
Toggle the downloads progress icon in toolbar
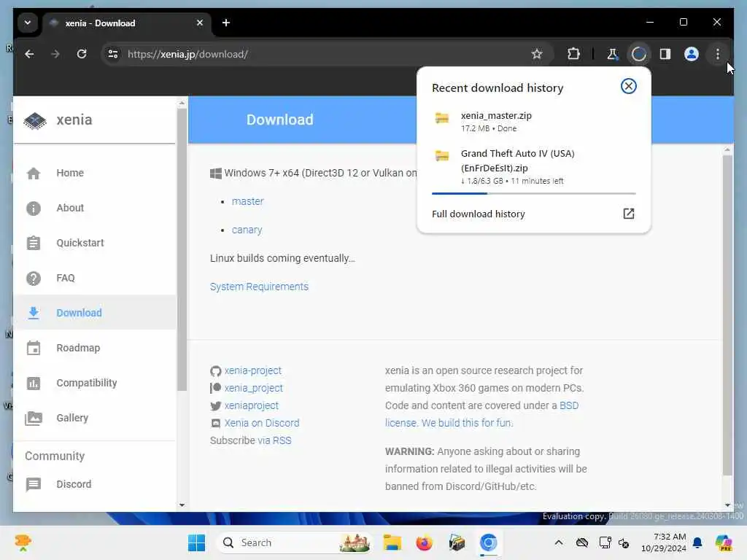(x=639, y=54)
